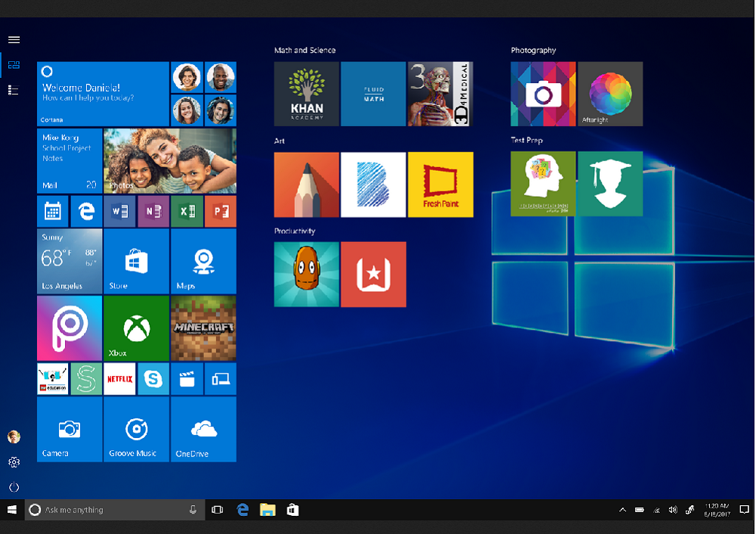Screen dimensions: 756x534
Task: Open the orange pencil sketch tile
Action: click(x=307, y=185)
